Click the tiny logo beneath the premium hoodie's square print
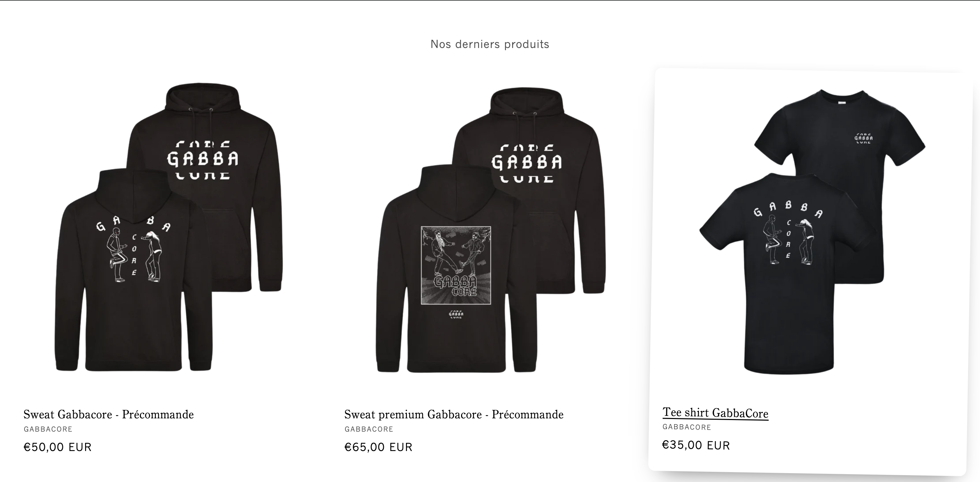Viewport: 980px width, 482px height. pos(456,314)
